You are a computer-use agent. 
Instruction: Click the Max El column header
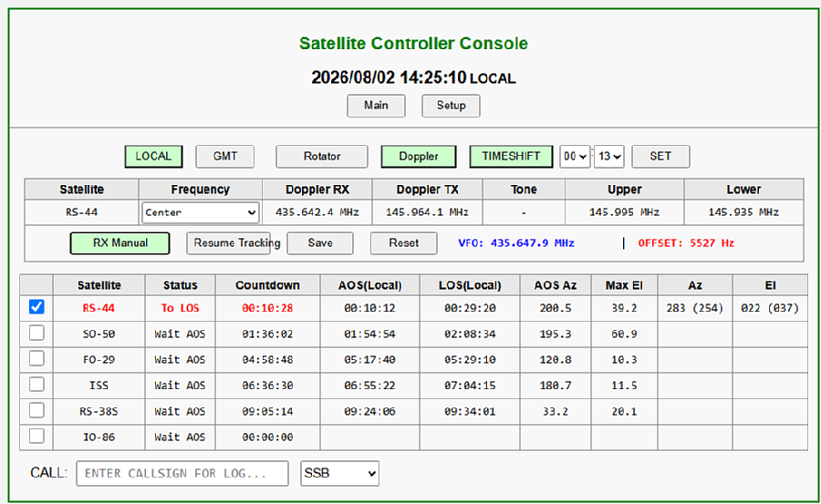tap(624, 286)
